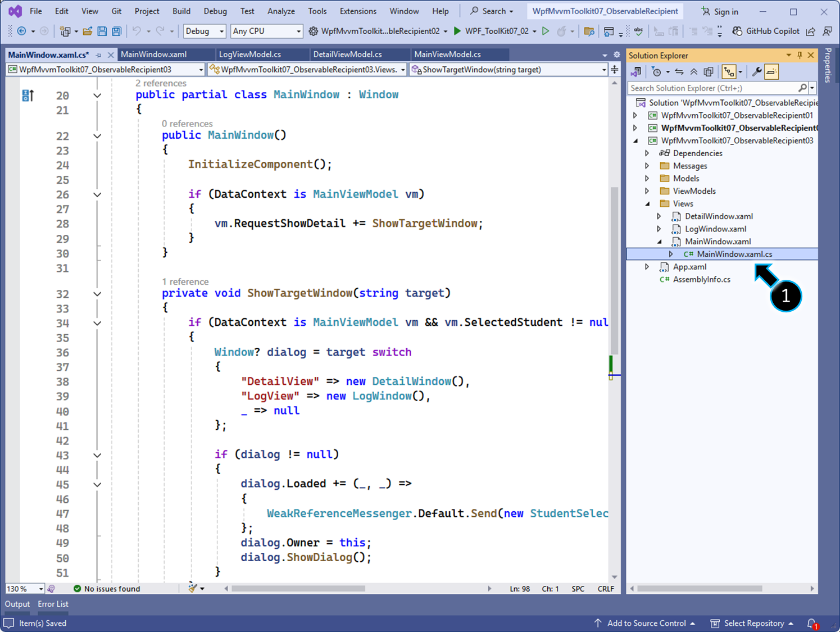The height and width of the screenshot is (632, 840).
Task: Open the Build menu
Action: pyautogui.click(x=181, y=11)
